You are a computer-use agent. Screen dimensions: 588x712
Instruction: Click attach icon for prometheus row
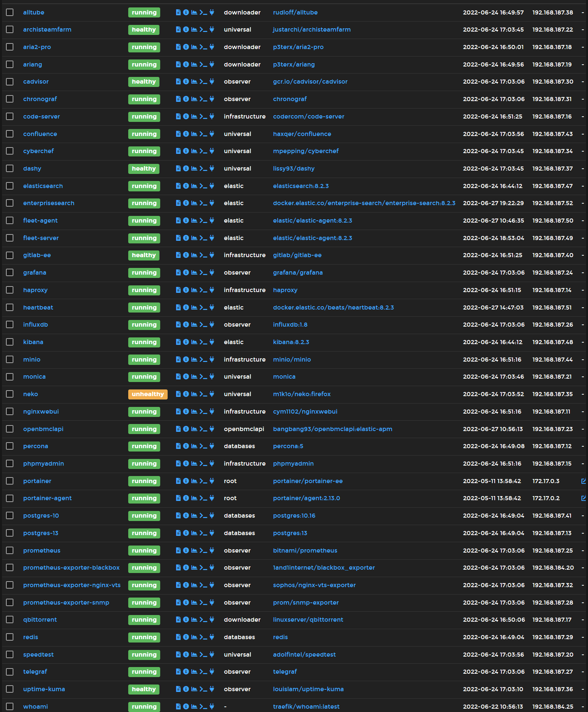(x=212, y=550)
